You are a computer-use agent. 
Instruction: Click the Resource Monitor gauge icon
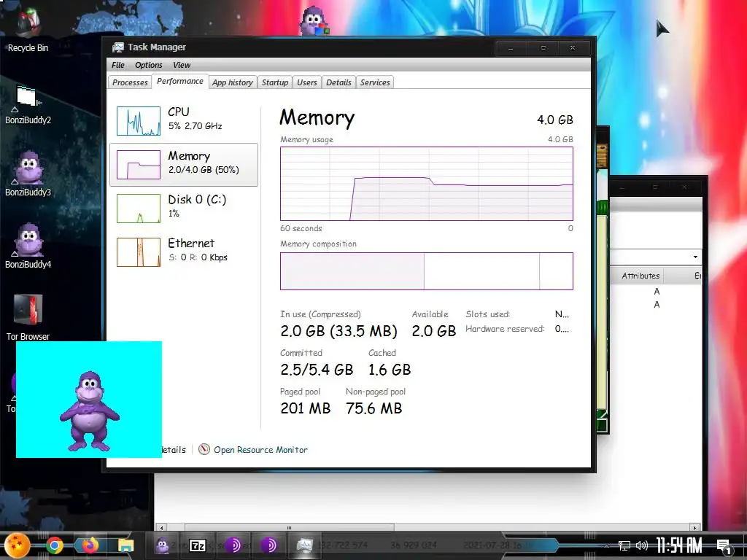(204, 449)
